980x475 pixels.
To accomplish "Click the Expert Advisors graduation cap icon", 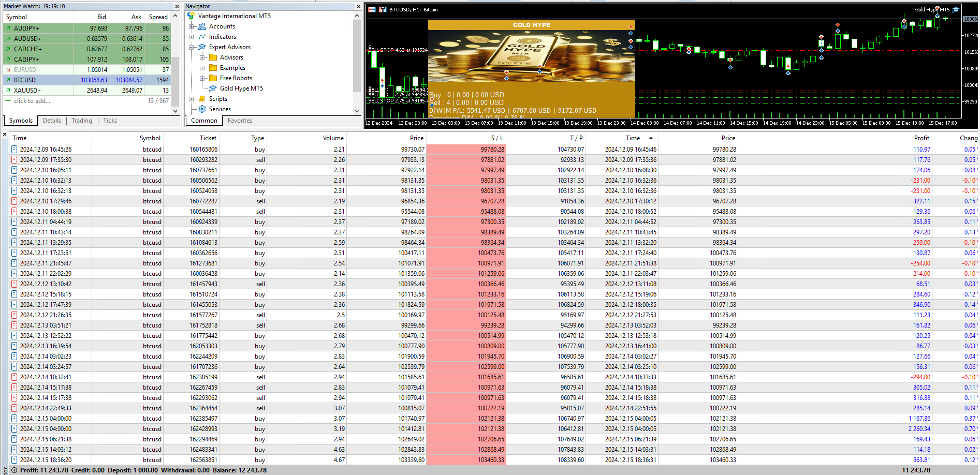I will [x=202, y=47].
